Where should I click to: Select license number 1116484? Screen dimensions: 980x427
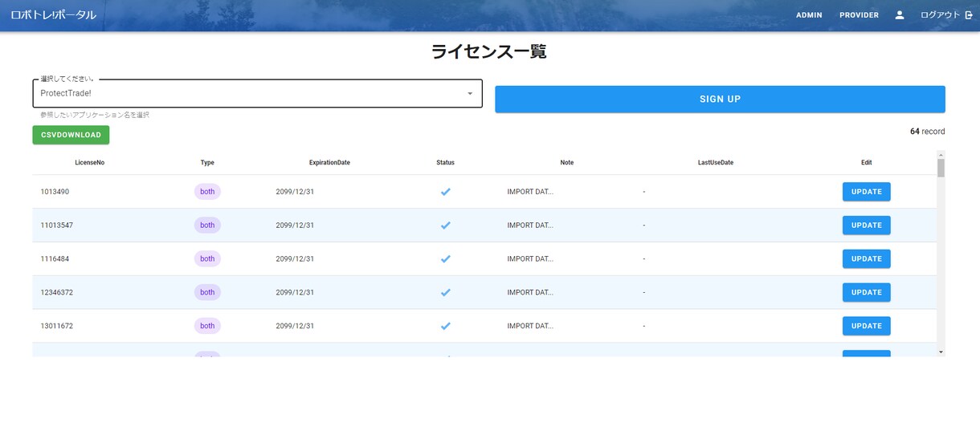click(x=55, y=259)
